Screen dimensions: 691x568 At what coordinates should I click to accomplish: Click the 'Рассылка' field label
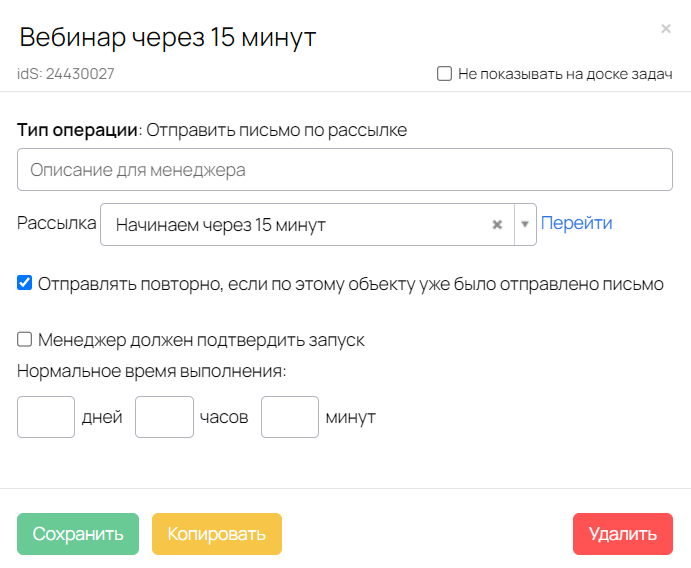tap(56, 224)
